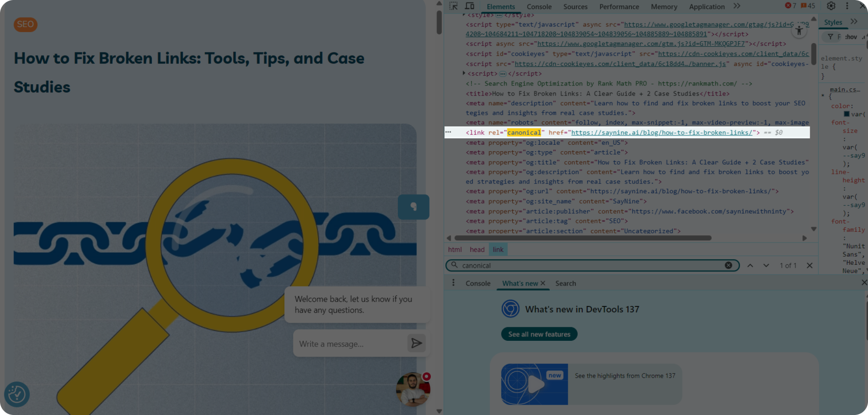The image size is (868, 415).
Task: Expand the collapsed script element node
Action: point(464,73)
